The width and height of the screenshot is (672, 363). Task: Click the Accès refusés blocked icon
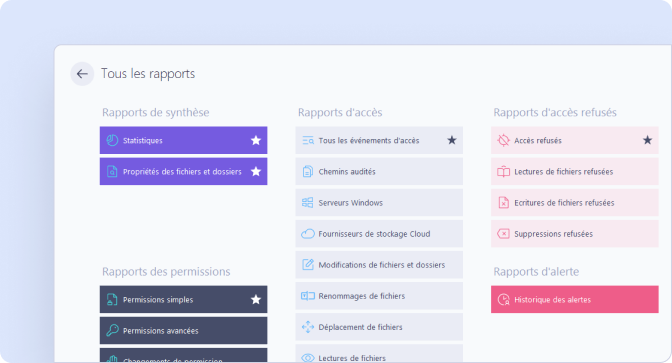503,140
